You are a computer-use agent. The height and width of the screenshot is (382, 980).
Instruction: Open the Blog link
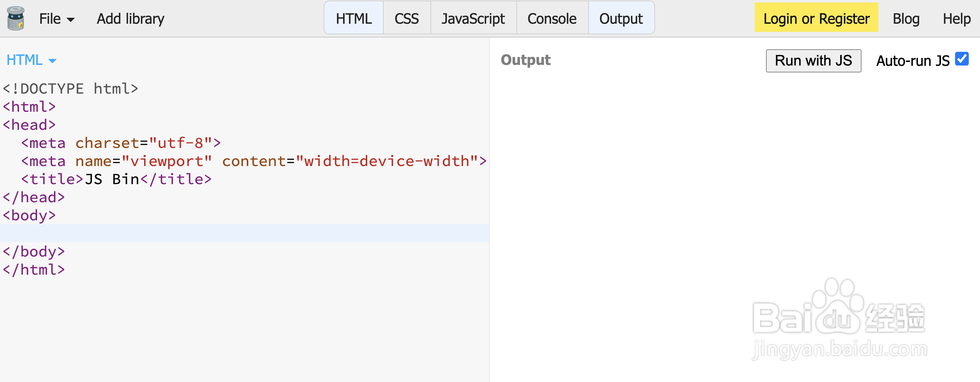(x=905, y=19)
